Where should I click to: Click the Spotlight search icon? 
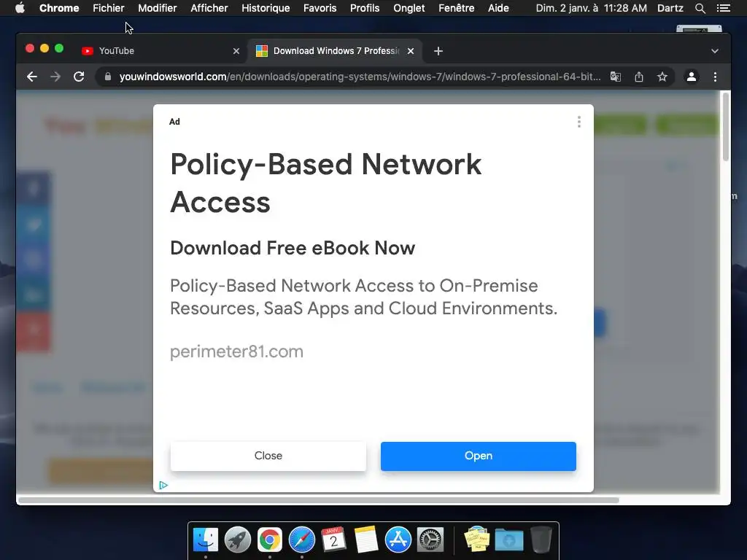[700, 8]
